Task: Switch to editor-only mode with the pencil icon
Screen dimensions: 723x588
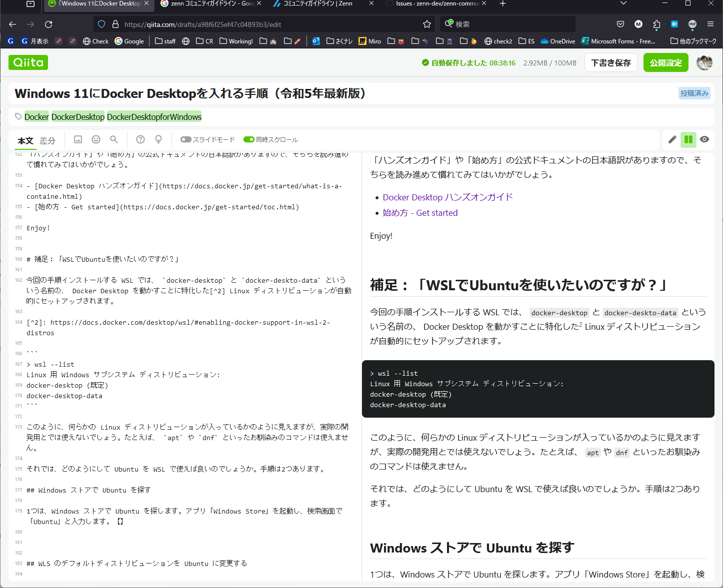Action: pos(672,140)
